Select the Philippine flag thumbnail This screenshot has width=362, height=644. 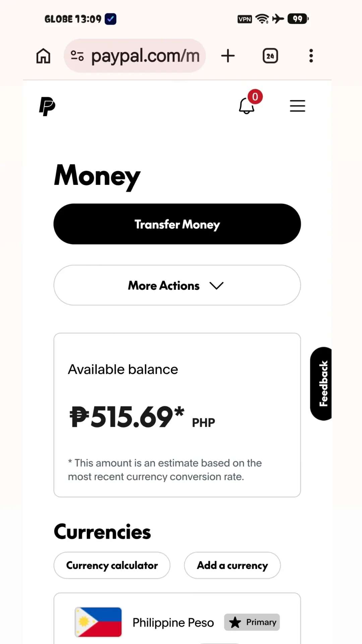click(98, 622)
